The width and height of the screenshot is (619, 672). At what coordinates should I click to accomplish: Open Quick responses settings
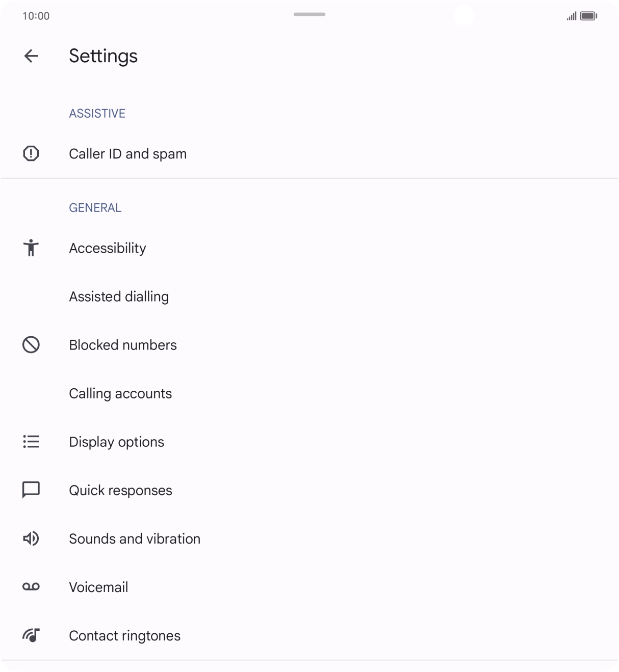(x=121, y=490)
